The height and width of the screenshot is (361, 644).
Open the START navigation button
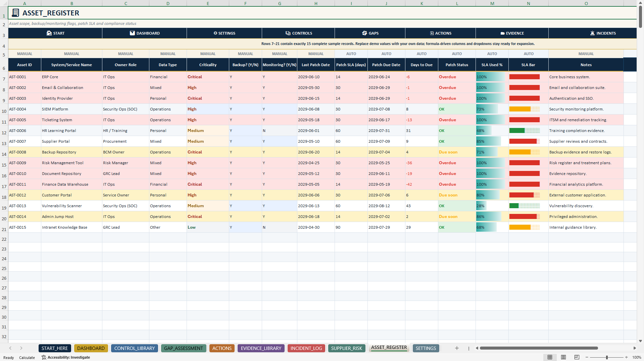click(55, 33)
